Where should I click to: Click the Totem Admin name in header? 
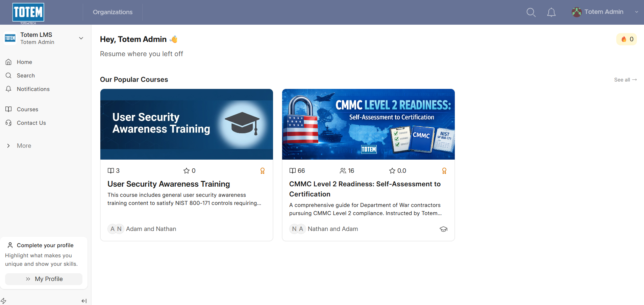click(x=604, y=12)
